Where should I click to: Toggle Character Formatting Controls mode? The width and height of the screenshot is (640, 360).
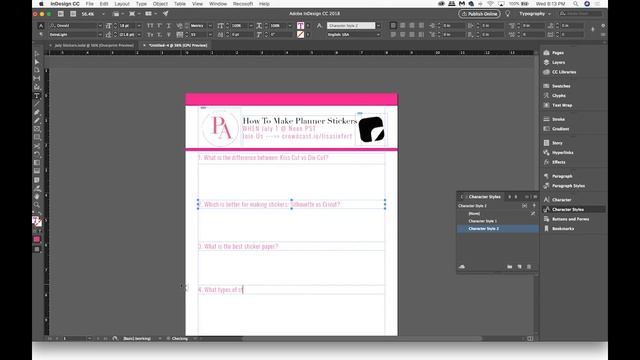[x=41, y=26]
